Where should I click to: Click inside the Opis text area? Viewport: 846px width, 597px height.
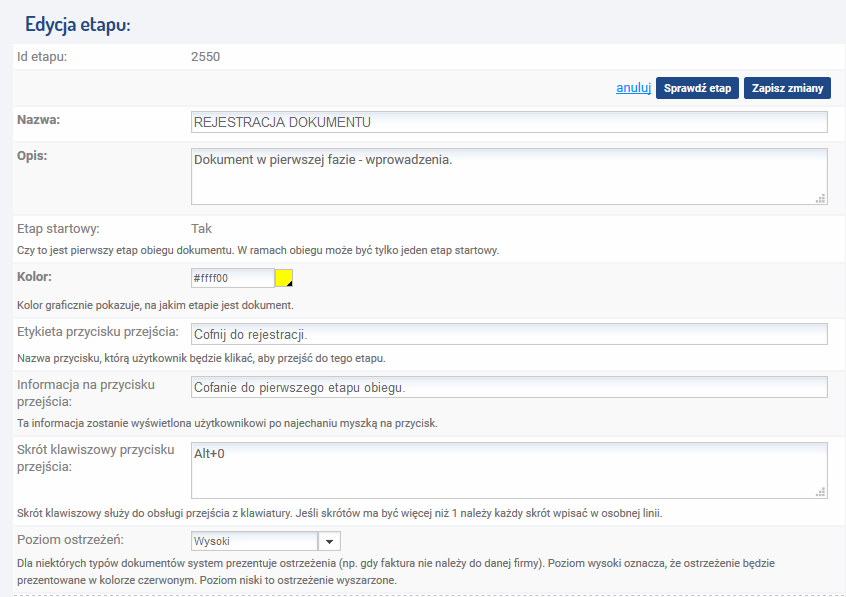[509, 177]
